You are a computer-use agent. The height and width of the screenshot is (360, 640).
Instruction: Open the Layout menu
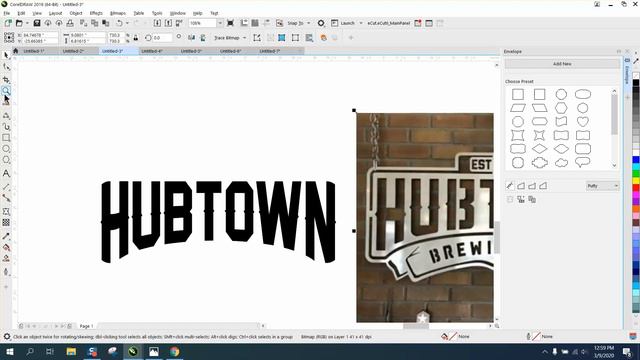coord(55,13)
